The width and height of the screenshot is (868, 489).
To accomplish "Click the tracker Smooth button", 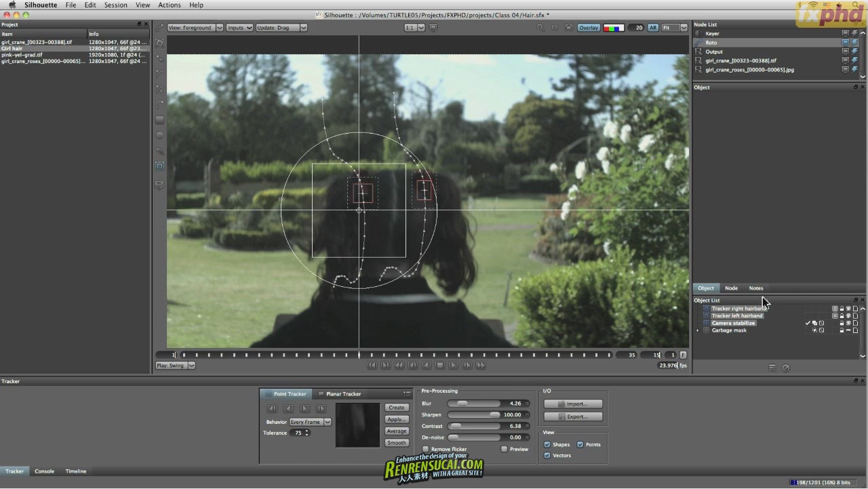I will [397, 442].
